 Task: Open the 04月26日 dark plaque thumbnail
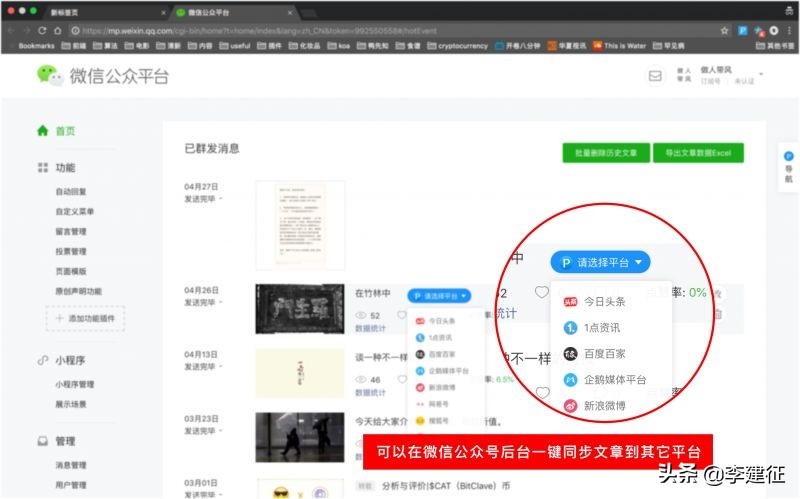point(300,309)
